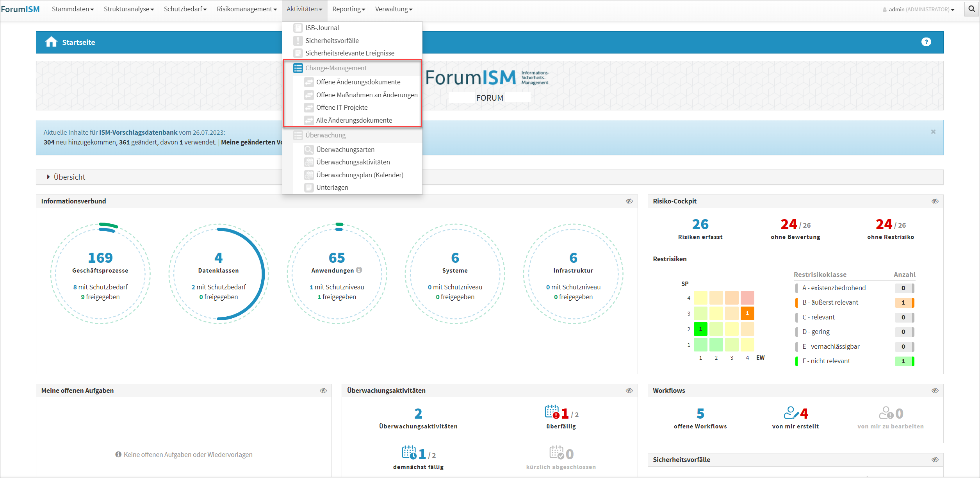Click the Change-Management list icon
The image size is (980, 478).
tap(298, 68)
